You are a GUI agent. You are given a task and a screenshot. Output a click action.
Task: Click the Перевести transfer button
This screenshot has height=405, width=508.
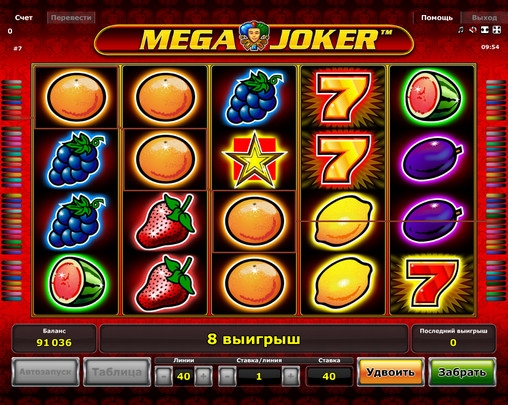pyautogui.click(x=71, y=18)
